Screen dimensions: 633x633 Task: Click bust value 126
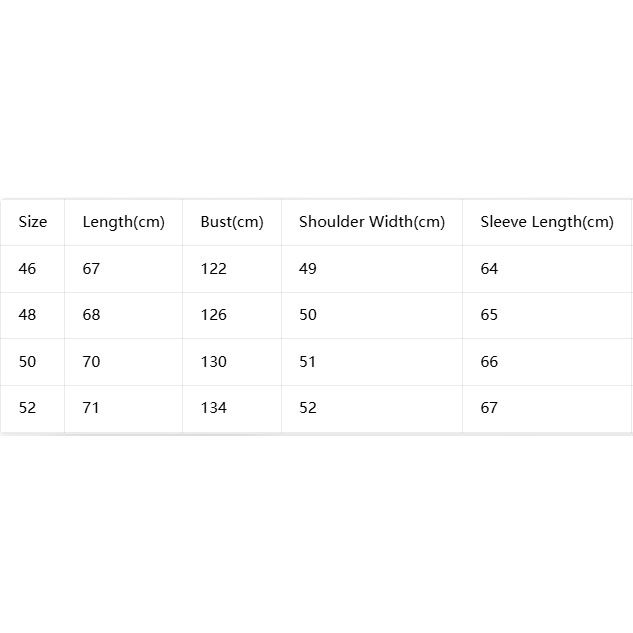click(214, 315)
